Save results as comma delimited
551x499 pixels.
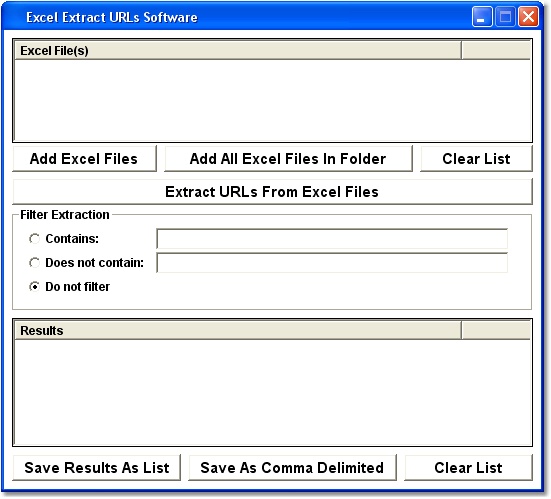click(x=292, y=468)
